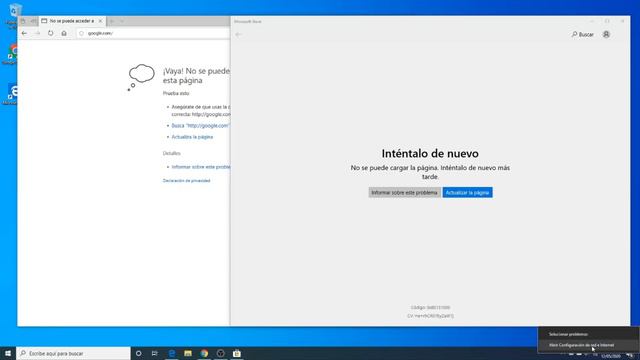Screen dimensions: 640x360
Task: Maximize the Microsoft Store window
Action: [x=607, y=21]
